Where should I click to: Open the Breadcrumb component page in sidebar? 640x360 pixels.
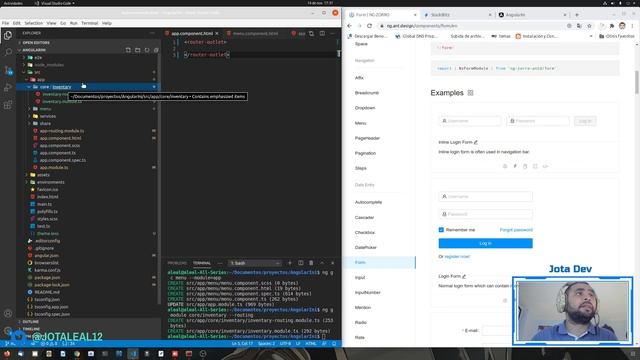367,93
